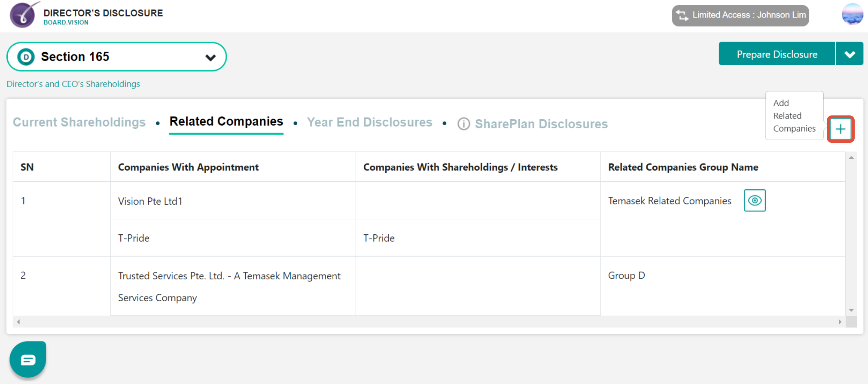The height and width of the screenshot is (384, 868).
Task: Click the info icon next to SharePlan Disclosures
Action: coord(463,124)
